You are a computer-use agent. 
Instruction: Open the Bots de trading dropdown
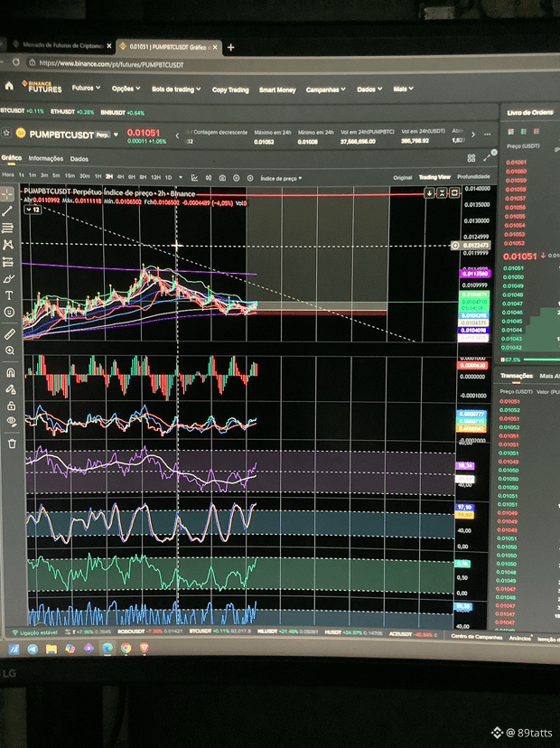click(176, 89)
